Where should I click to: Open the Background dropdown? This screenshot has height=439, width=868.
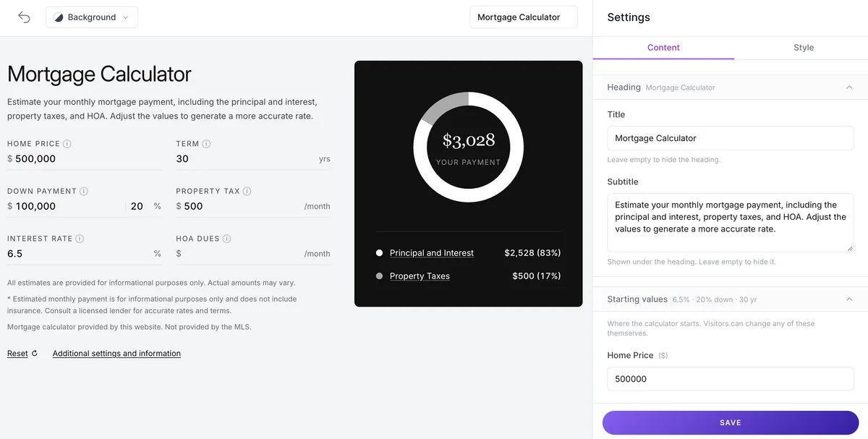coord(92,17)
